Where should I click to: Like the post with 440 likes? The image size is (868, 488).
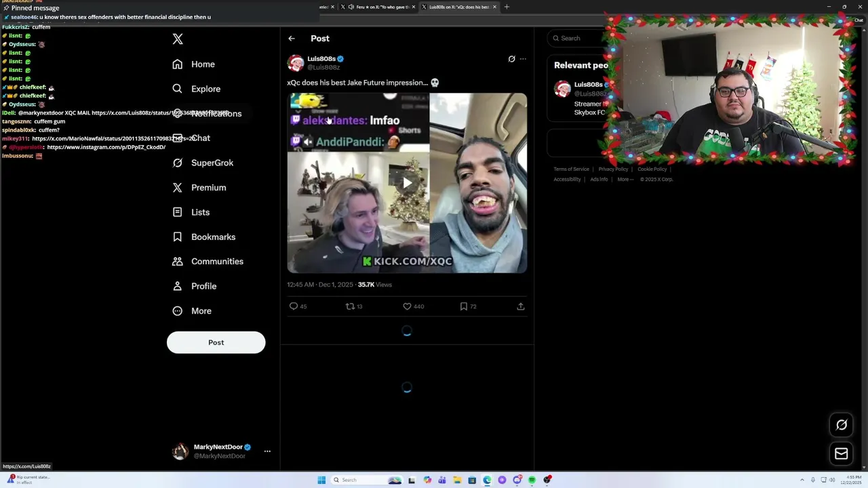(407, 306)
